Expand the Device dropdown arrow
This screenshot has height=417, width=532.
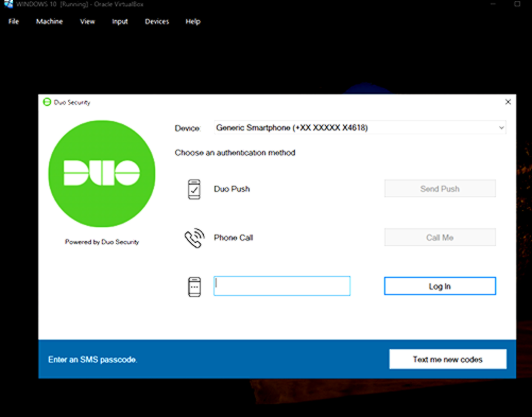coord(501,128)
